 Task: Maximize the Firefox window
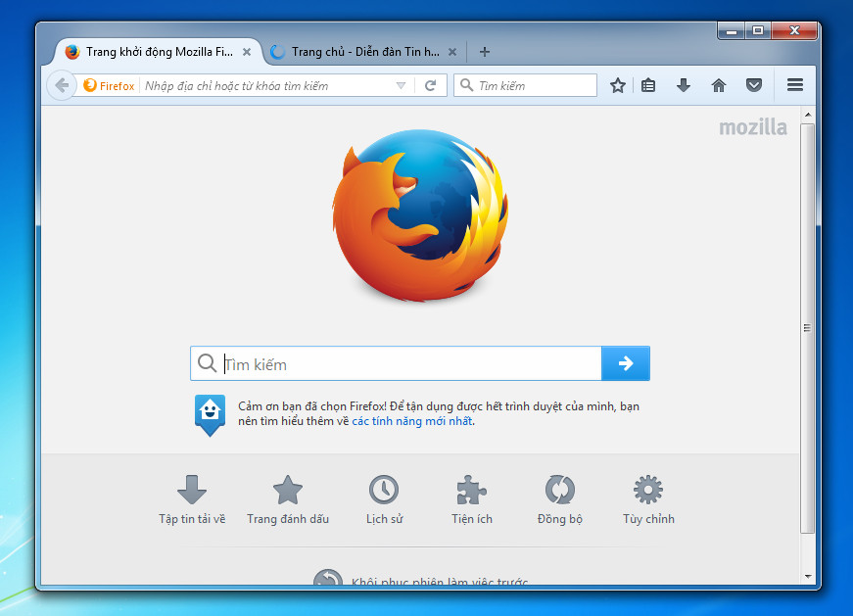[758, 30]
